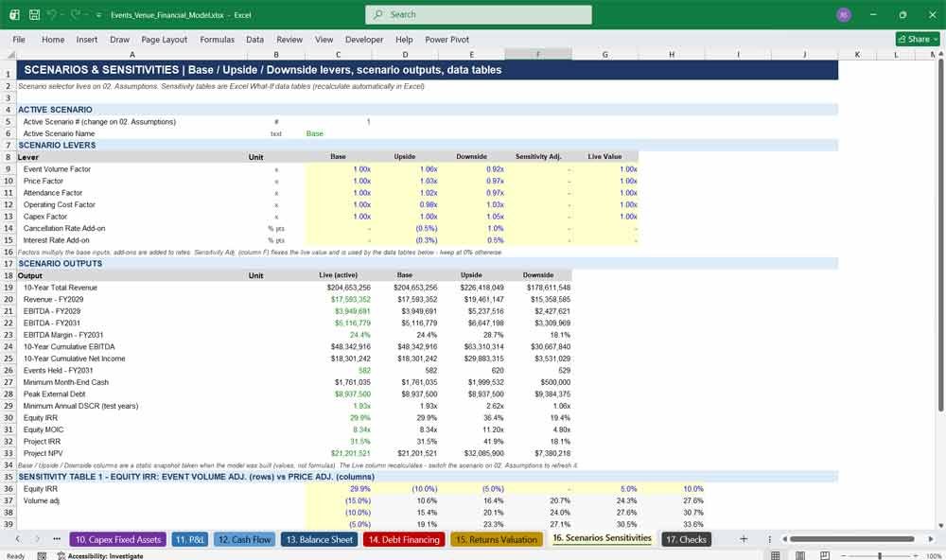The width and height of the screenshot is (946, 560).
Task: Click the macro recording status bar icon
Action: pyautogui.click(x=42, y=556)
